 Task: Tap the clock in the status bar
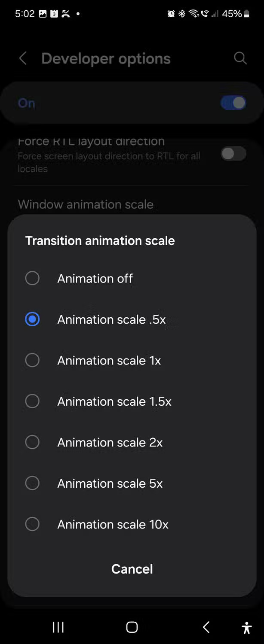pyautogui.click(x=25, y=13)
